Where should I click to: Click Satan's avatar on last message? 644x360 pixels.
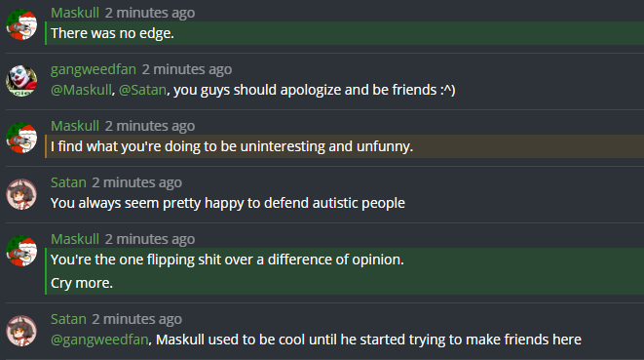pos(21,331)
